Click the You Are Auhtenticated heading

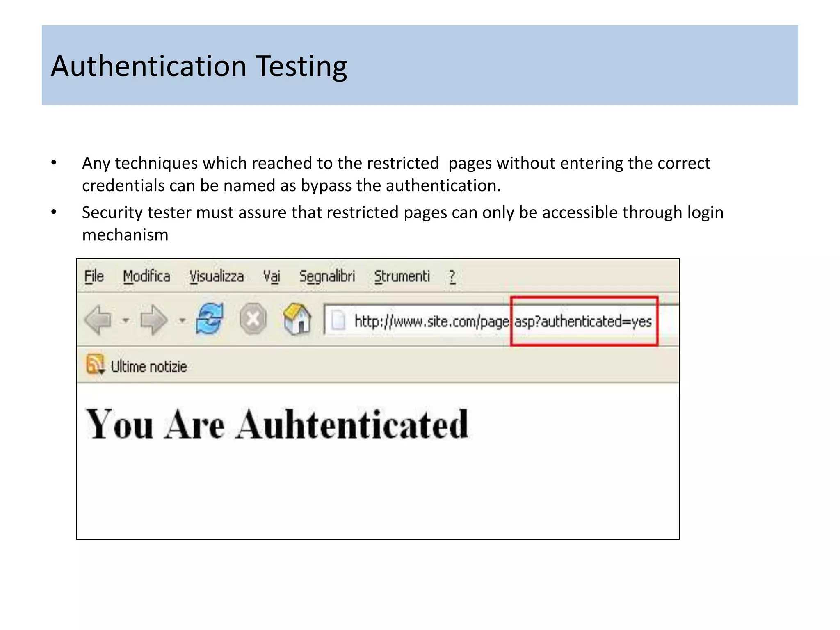pos(277,425)
